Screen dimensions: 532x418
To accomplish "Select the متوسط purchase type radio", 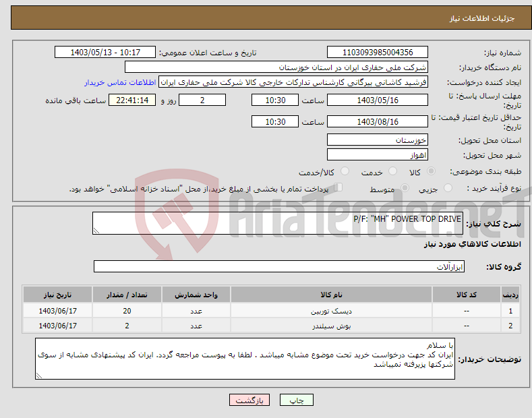I will [x=405, y=187].
